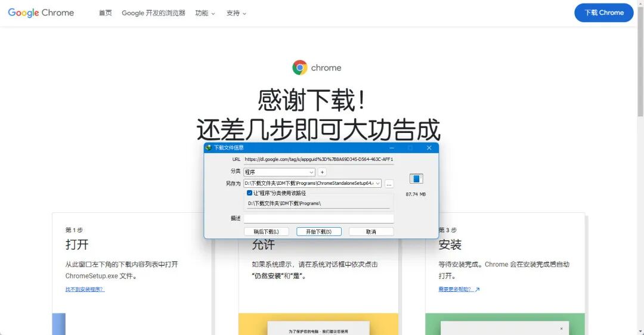Click the 下载 Chrome blue button
The height and width of the screenshot is (335, 644).
tap(603, 13)
